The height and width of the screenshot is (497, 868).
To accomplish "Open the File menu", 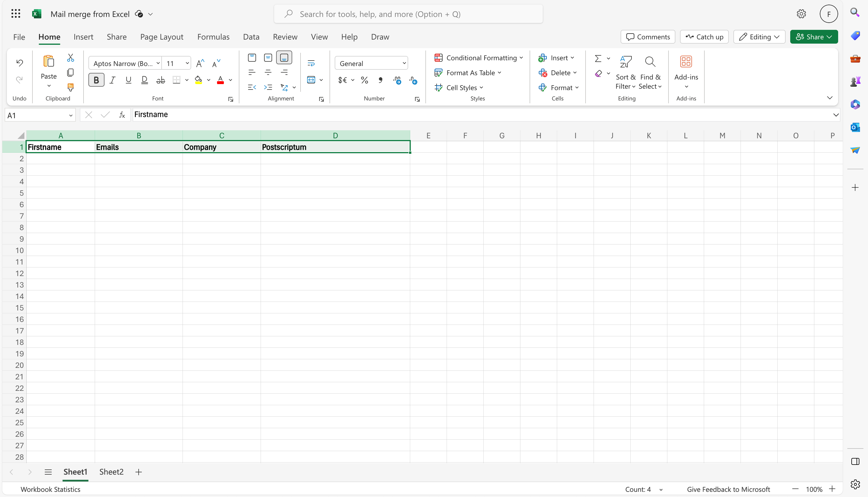I will [x=19, y=37].
